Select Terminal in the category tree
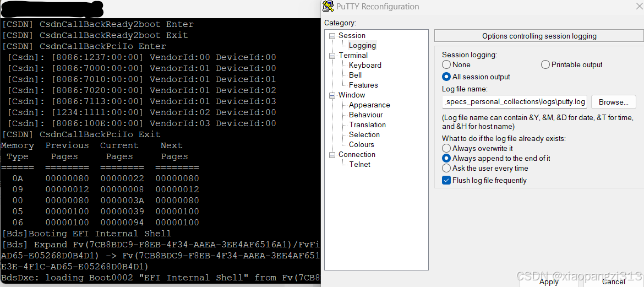 click(x=353, y=56)
